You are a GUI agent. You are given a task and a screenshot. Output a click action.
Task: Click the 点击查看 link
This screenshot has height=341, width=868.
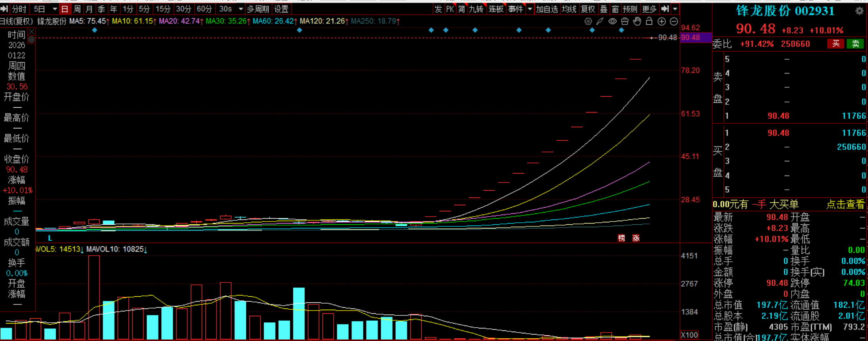coord(845,204)
